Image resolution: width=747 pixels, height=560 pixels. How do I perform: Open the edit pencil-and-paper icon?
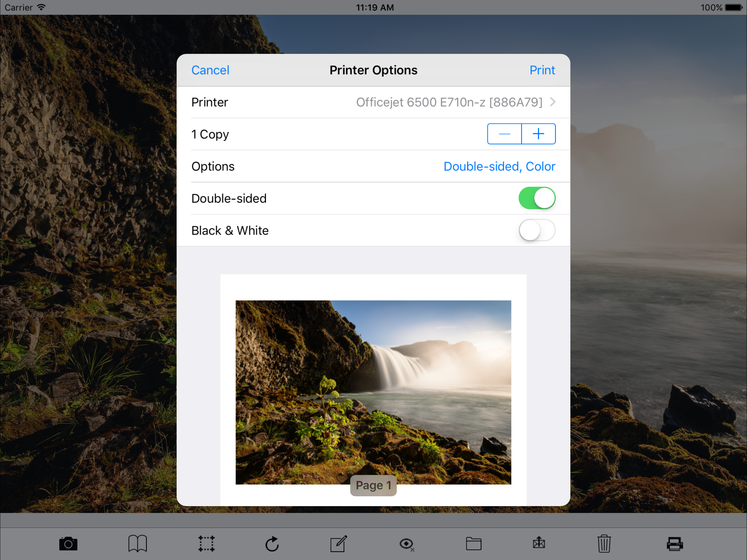339,543
